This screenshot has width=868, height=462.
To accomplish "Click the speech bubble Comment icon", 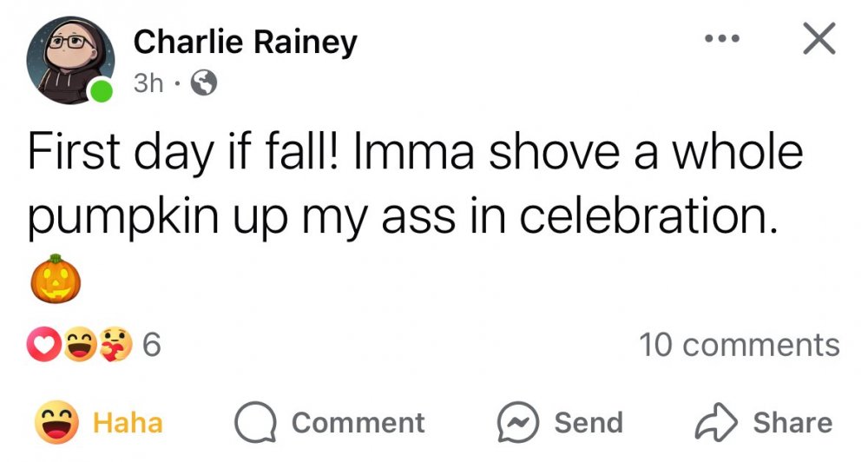I will tap(255, 423).
